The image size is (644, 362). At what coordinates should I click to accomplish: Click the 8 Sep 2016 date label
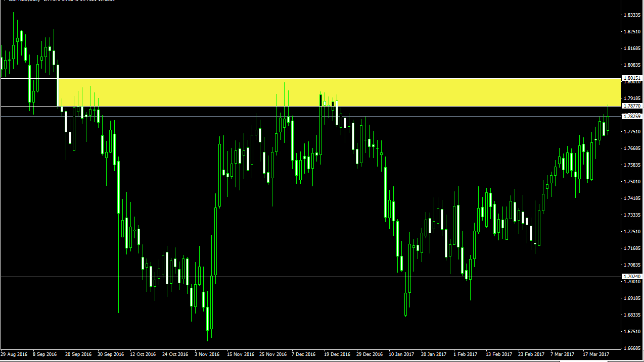45,354
